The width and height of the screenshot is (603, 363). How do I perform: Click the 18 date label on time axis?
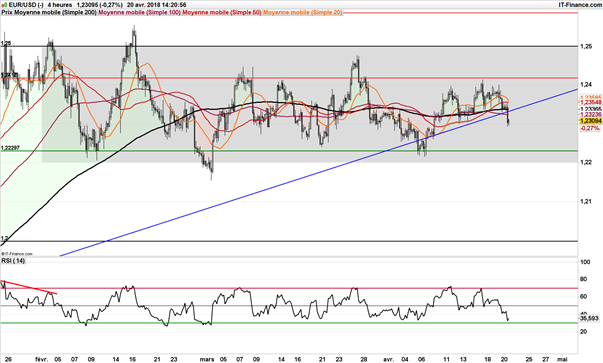click(488, 360)
